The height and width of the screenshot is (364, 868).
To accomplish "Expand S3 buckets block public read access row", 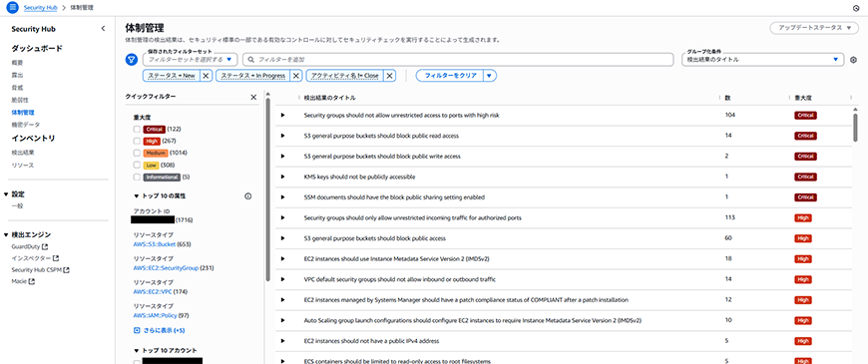I will click(283, 136).
